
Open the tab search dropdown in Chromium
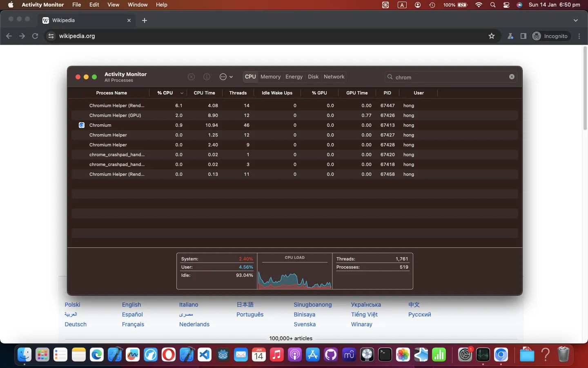coord(576,20)
